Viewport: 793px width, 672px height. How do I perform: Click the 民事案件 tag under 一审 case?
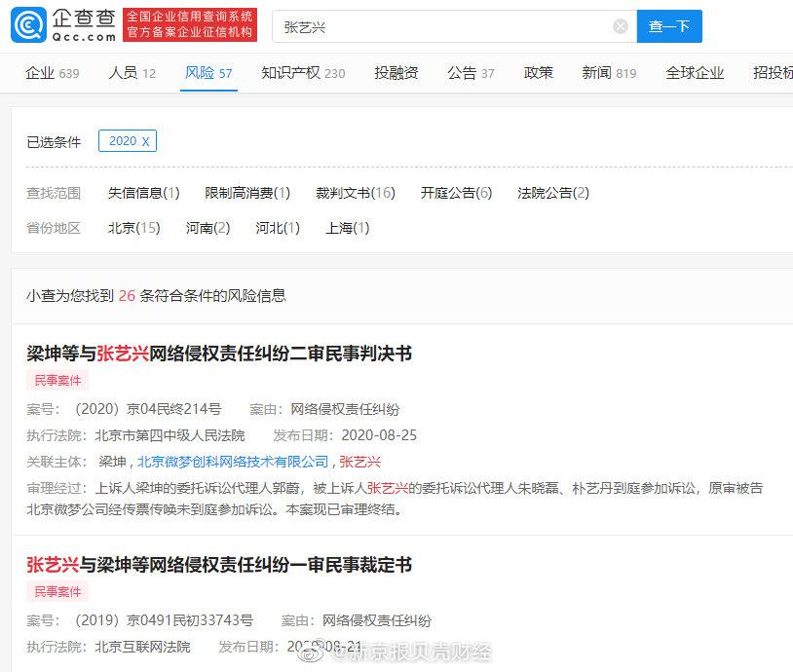click(57, 591)
